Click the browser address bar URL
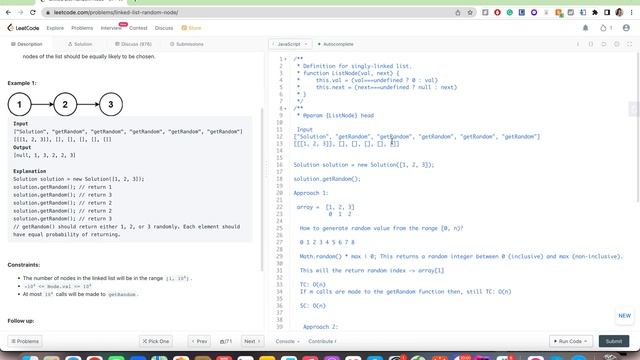 tap(116, 13)
